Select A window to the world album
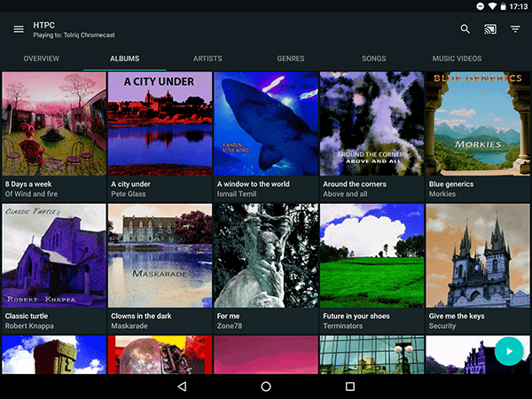The image size is (532, 399). pos(266,124)
